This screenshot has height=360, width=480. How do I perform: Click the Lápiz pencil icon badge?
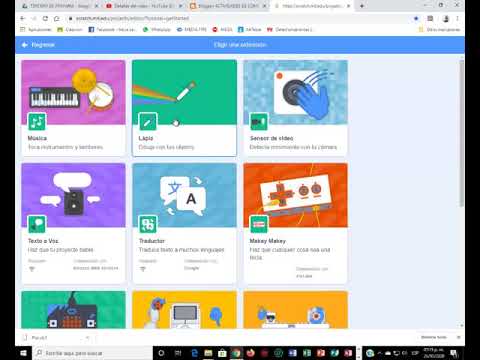148,122
